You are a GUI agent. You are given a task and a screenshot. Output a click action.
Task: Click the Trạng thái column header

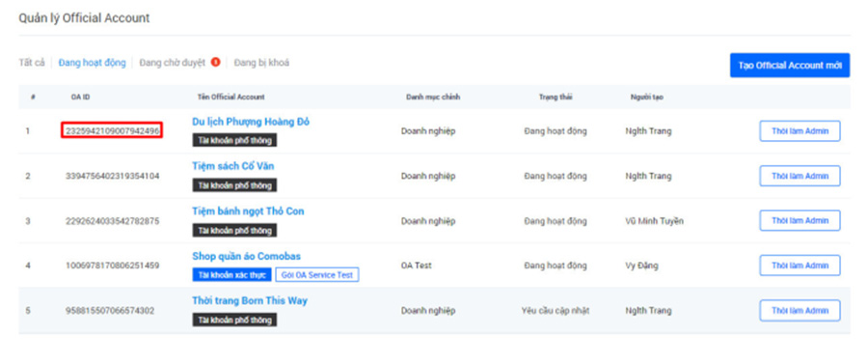[556, 97]
